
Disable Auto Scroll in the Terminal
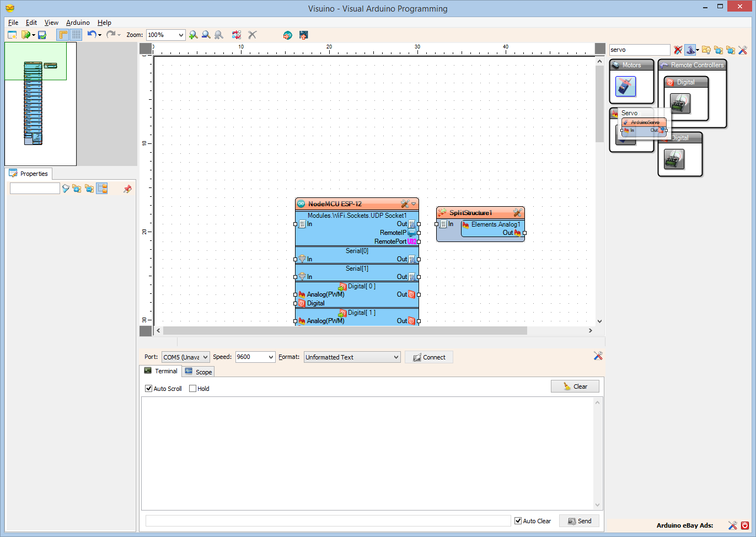[x=148, y=389]
